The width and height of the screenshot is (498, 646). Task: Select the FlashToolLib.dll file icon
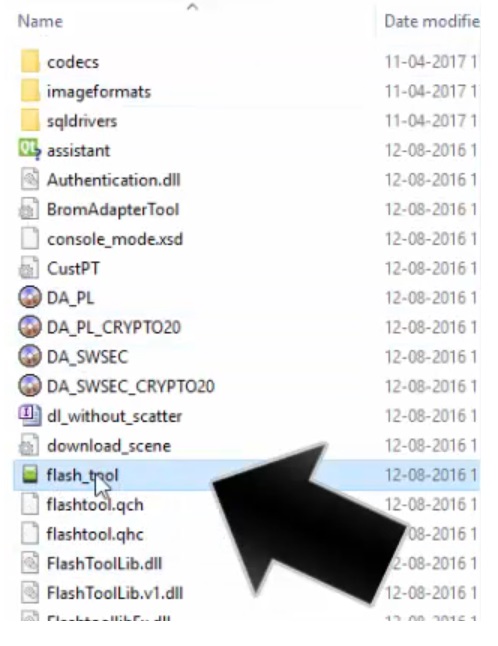pyautogui.click(x=30, y=563)
